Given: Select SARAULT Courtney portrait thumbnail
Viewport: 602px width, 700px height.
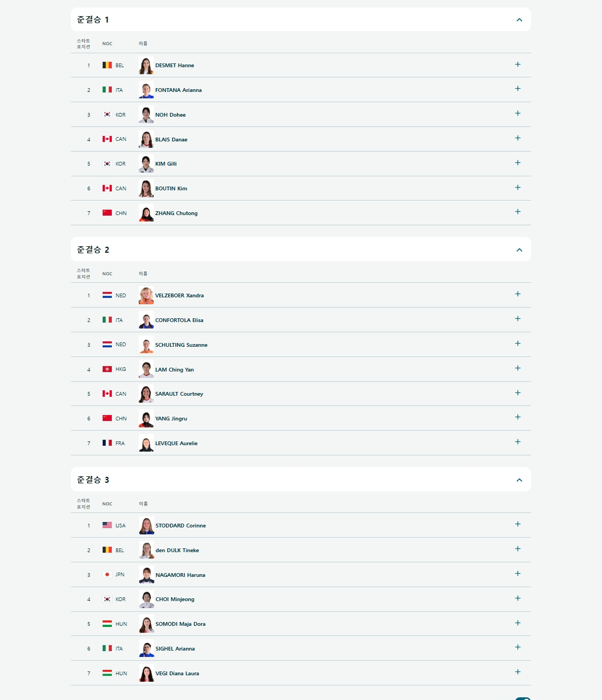Looking at the screenshot, I should [x=146, y=394].
